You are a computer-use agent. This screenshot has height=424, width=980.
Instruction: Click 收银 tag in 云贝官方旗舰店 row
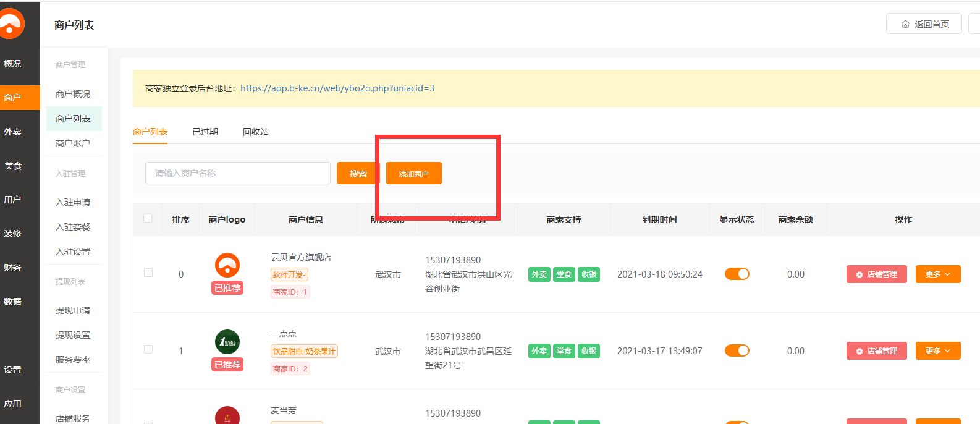coord(589,274)
